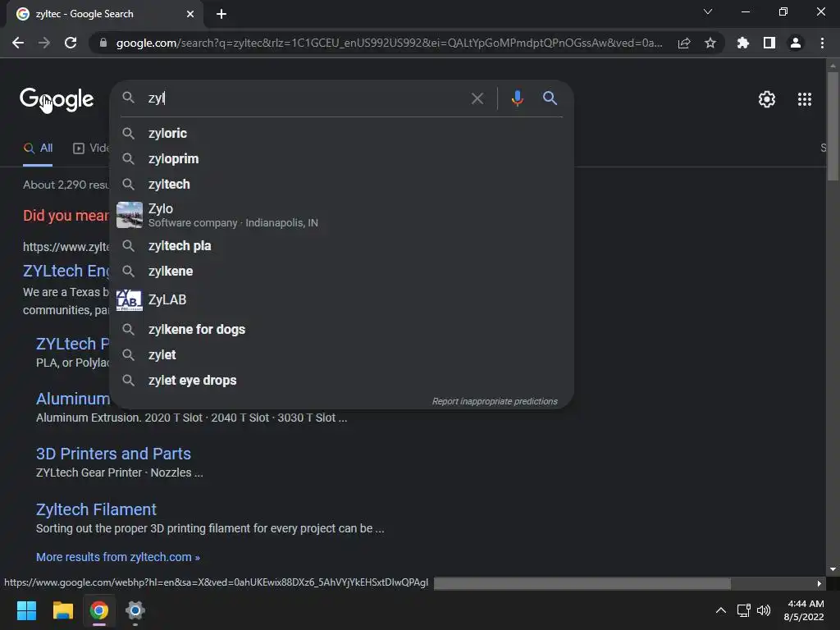The image size is (840, 630).
Task: Click 'Report inappropriate predictions'
Action: 495,401
